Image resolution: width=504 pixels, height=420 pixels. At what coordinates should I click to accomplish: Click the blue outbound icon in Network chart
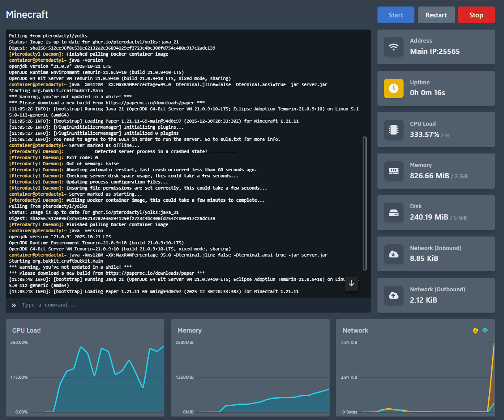coord(485,331)
